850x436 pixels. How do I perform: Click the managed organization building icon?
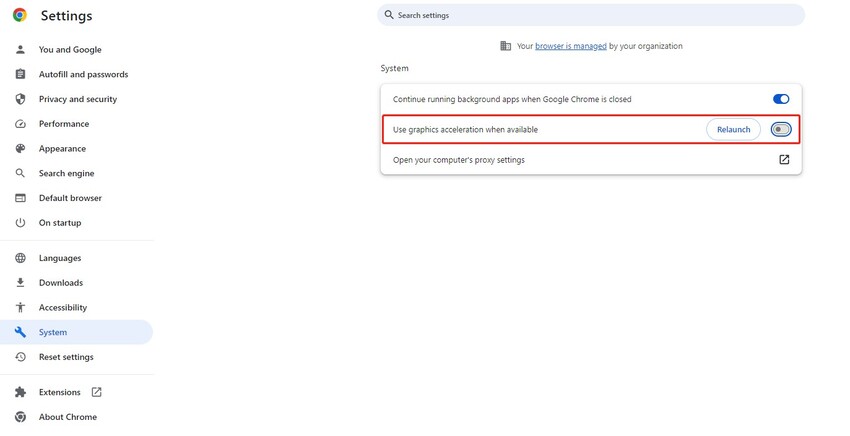coord(505,46)
